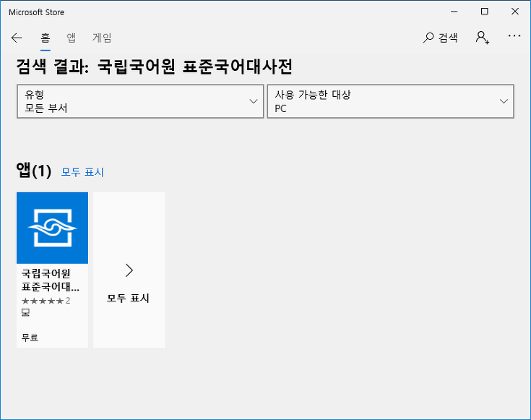Open the 국립국어원 app tile image
The width and height of the screenshot is (531, 420).
pos(52,228)
